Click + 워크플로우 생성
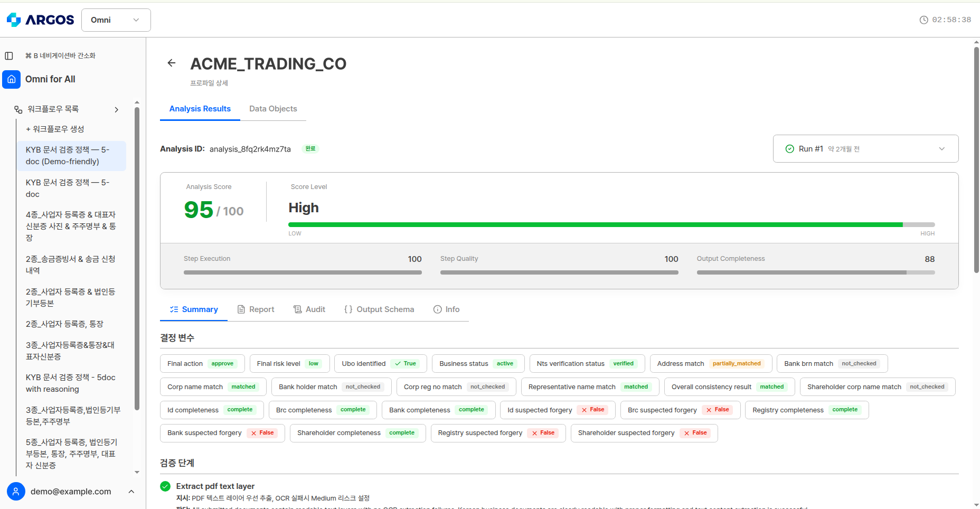980x509 pixels. pos(55,129)
